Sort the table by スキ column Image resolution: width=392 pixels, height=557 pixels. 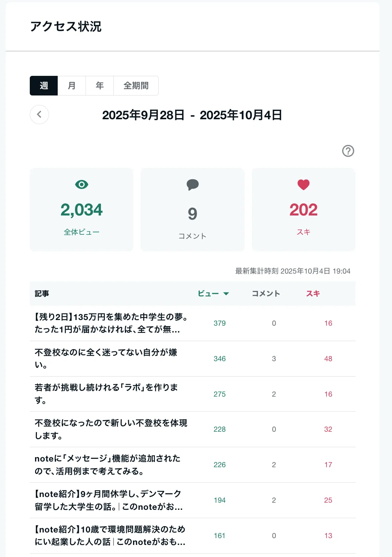pos(313,294)
